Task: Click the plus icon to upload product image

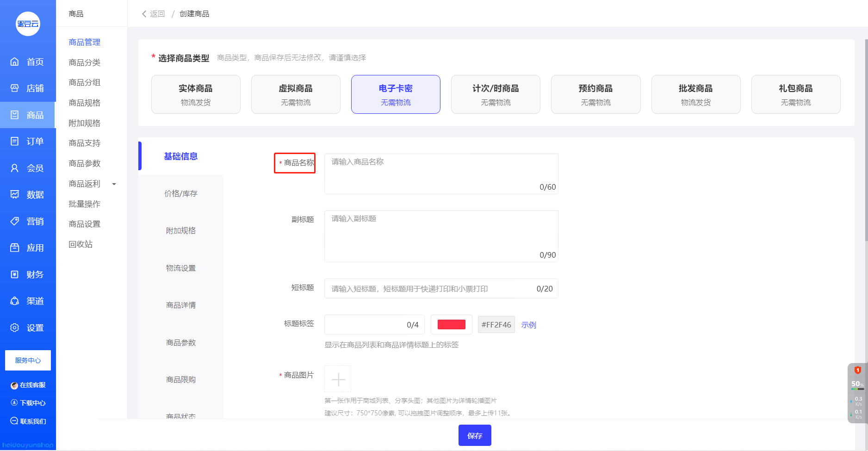Action: pos(338,379)
